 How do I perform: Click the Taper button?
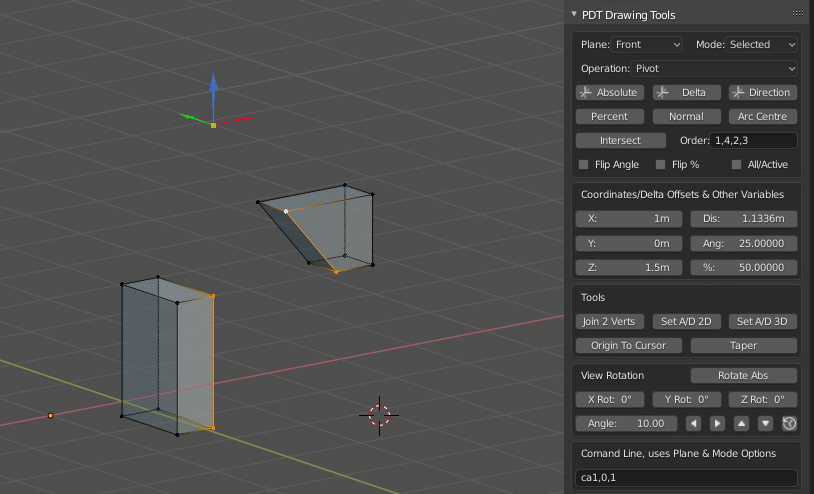click(x=743, y=345)
